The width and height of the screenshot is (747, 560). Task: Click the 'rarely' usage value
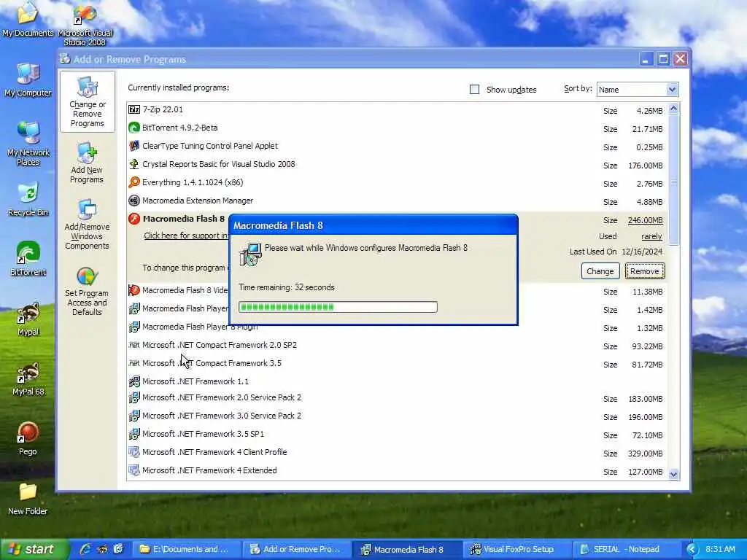point(651,237)
